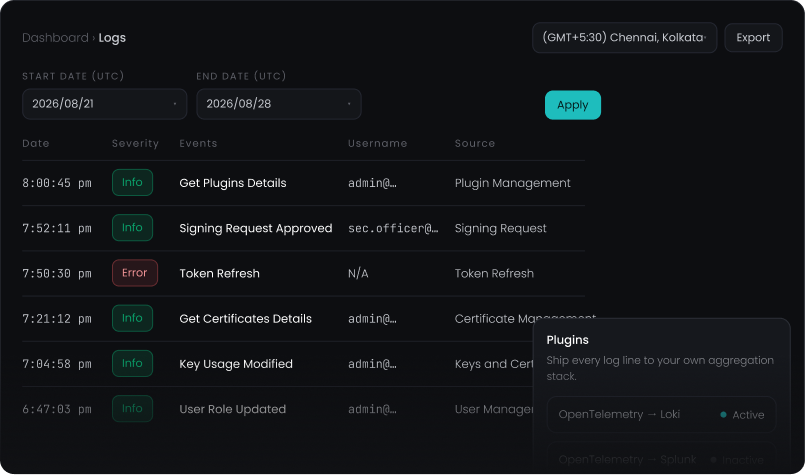This screenshot has height=475, width=805.
Task: Click Plugin Management source cell
Action: coord(512,183)
